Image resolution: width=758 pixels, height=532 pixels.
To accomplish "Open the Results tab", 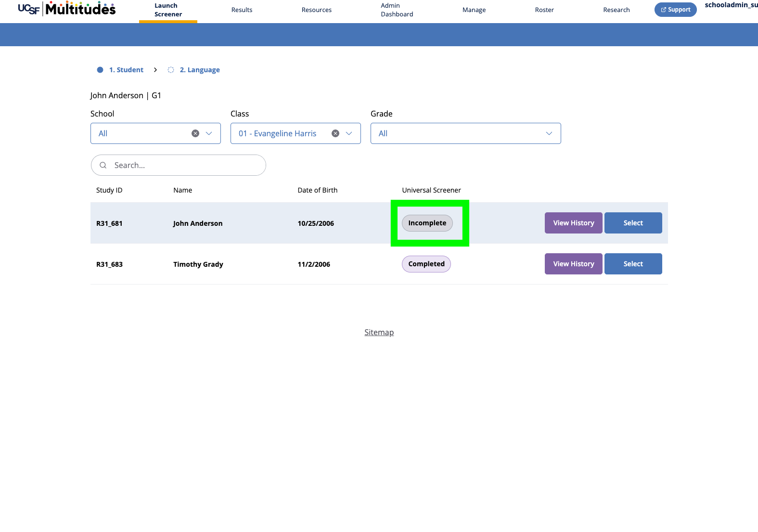I will click(x=242, y=10).
